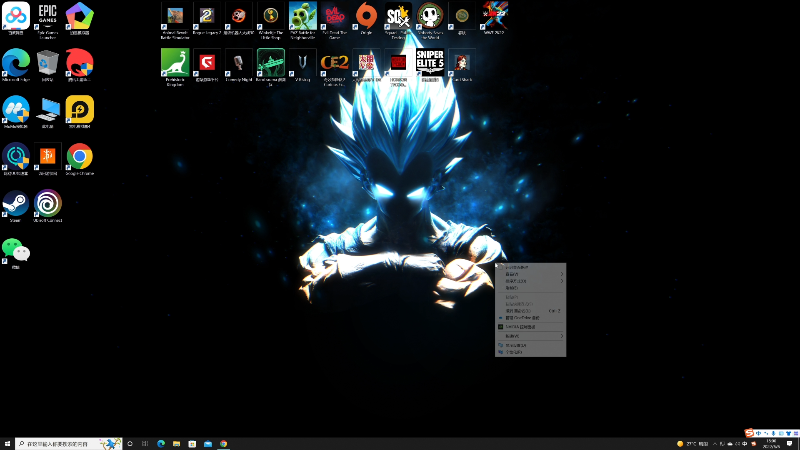The width and height of the screenshot is (800, 450).
Task: Open the red bird app shortcut
Action: coord(80,65)
